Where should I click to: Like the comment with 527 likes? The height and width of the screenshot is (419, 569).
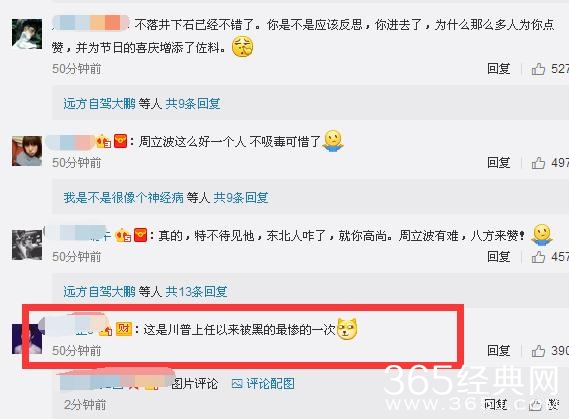pyautogui.click(x=538, y=69)
